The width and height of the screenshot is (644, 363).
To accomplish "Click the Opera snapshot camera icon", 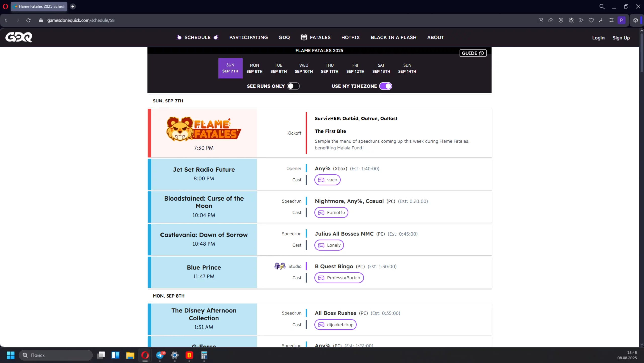I will (x=551, y=20).
